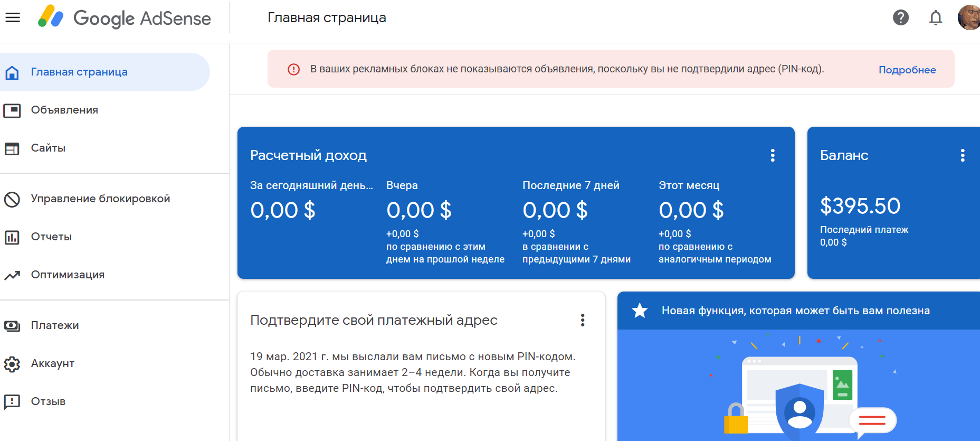
Task: Click the PIN warning message text
Action: (567, 69)
